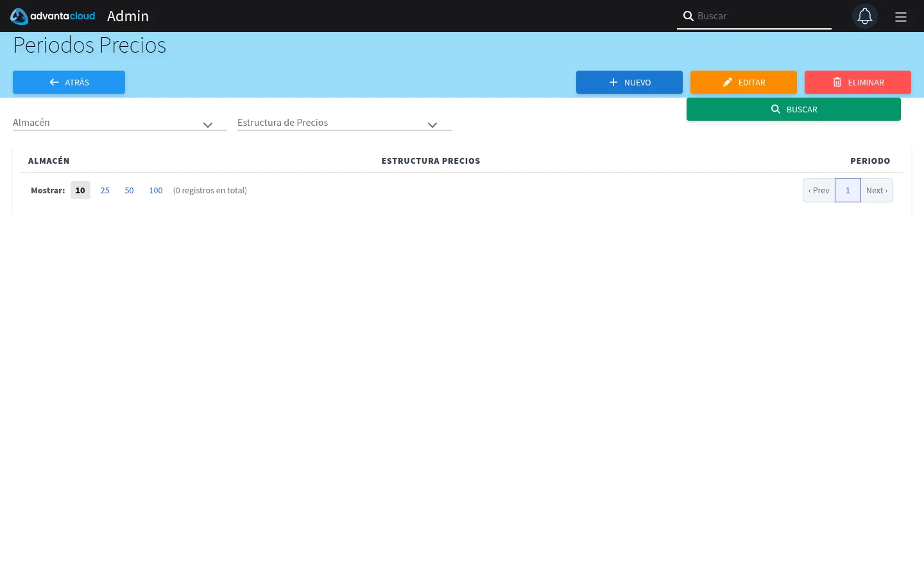Open the Estructura de Precios dropdown
Screen dimensions: 924x578
345,123
